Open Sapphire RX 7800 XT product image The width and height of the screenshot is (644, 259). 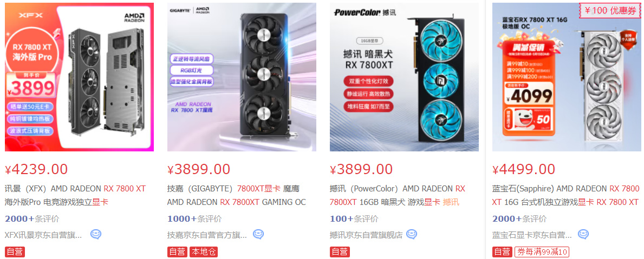pyautogui.click(x=567, y=77)
